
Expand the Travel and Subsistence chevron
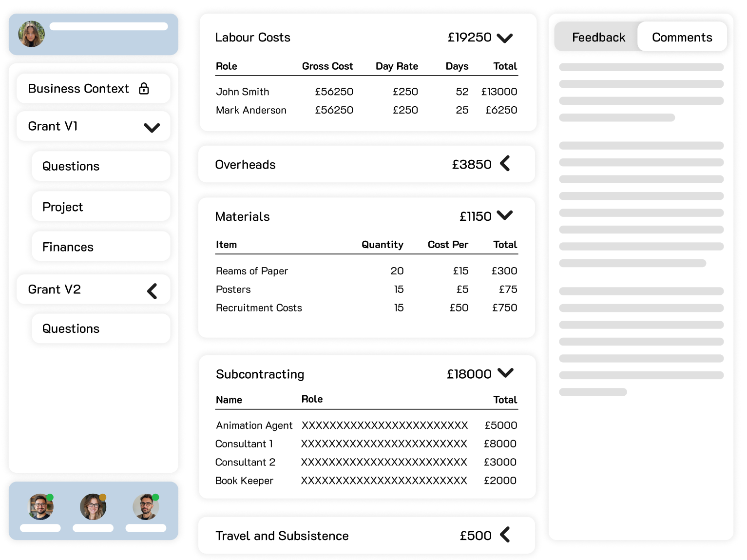coord(505,535)
